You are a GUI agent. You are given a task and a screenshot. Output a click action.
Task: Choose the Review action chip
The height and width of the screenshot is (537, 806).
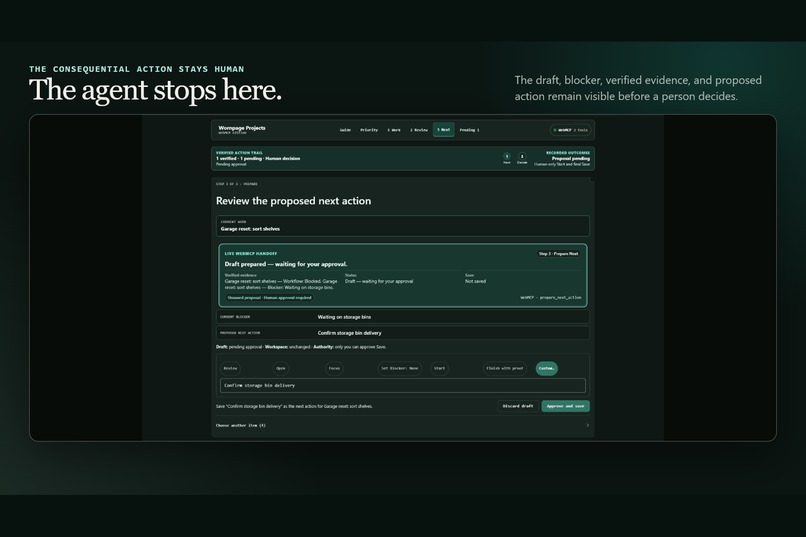pos(230,368)
